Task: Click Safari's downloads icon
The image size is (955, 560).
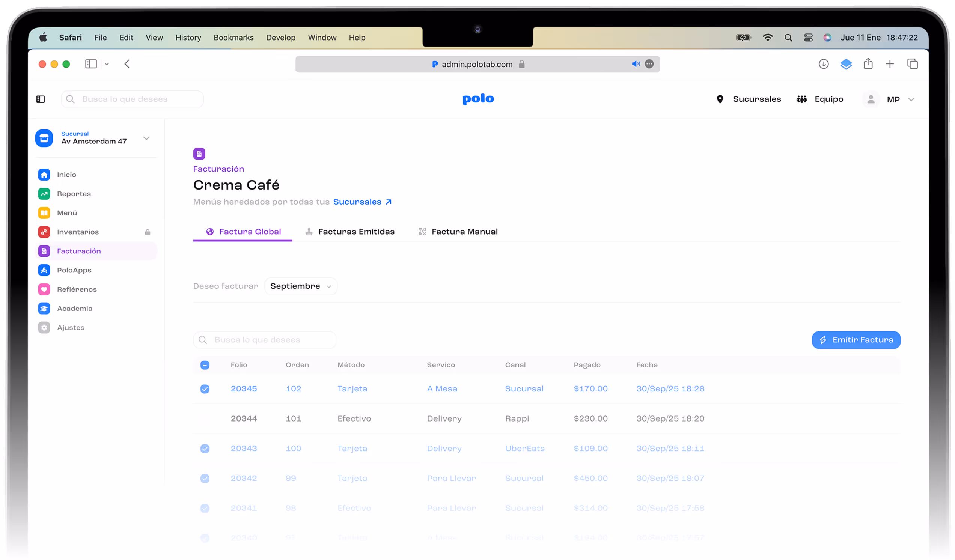Action: click(823, 64)
